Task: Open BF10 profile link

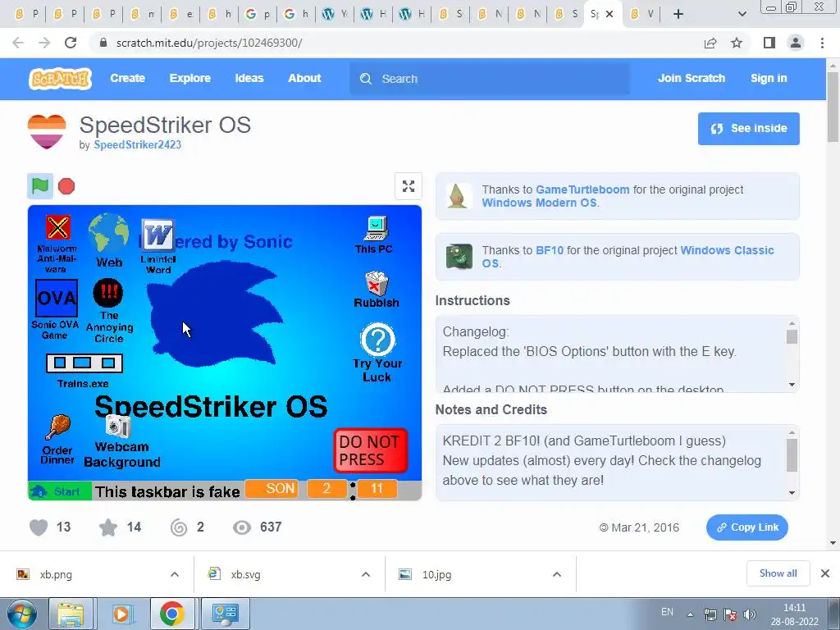Action: click(x=549, y=250)
